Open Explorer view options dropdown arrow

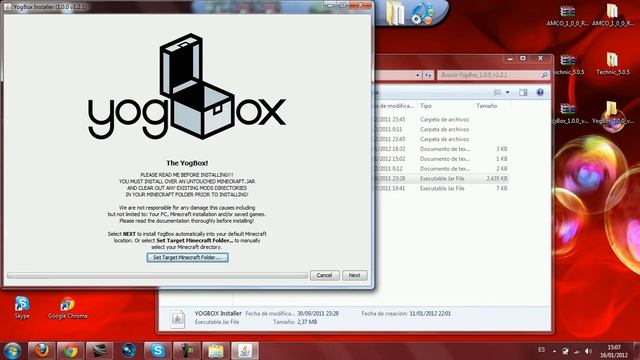pos(508,93)
